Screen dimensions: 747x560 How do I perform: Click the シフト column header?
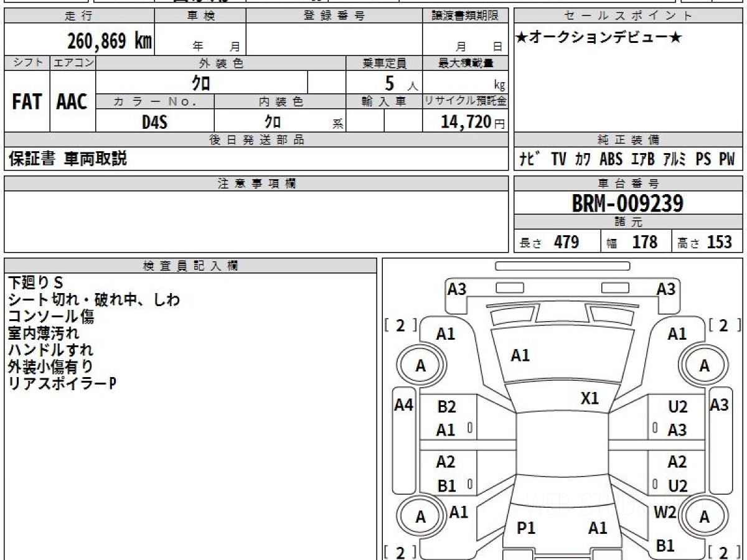27,63
